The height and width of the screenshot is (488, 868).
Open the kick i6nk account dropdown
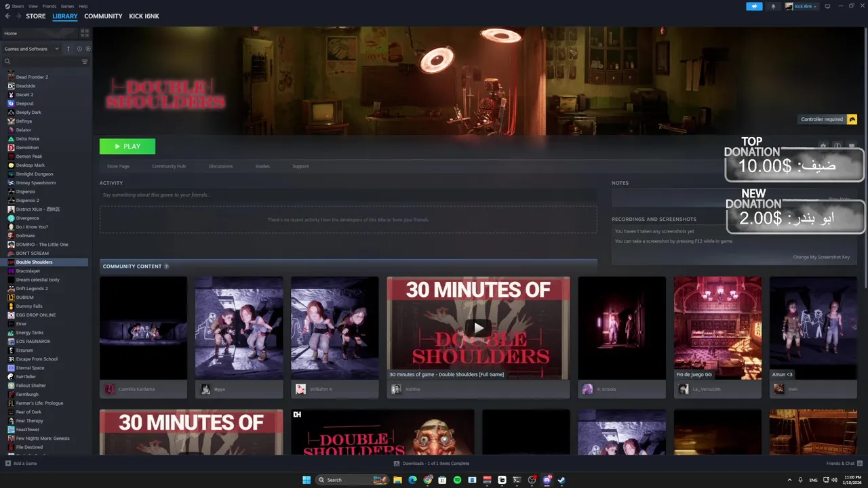(802, 6)
